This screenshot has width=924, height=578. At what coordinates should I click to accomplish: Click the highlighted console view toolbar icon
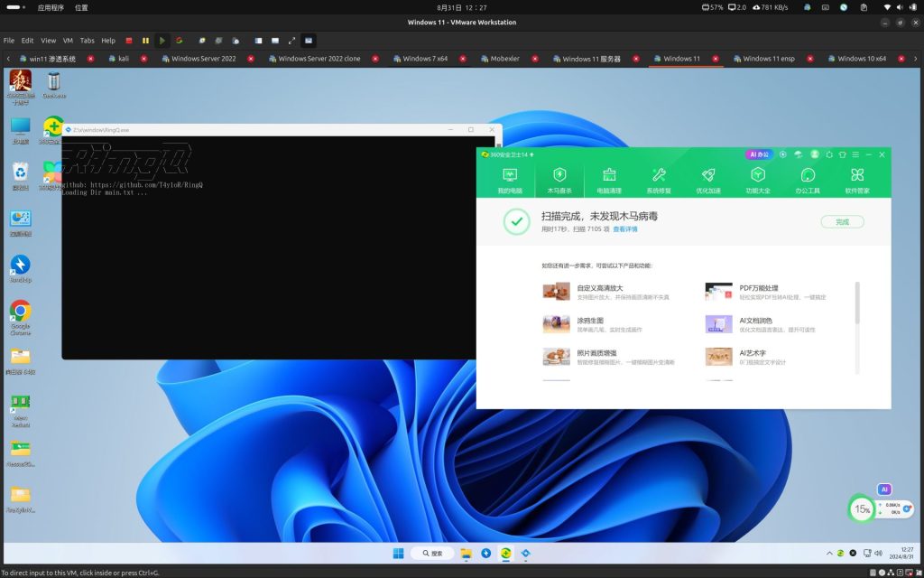coord(309,41)
